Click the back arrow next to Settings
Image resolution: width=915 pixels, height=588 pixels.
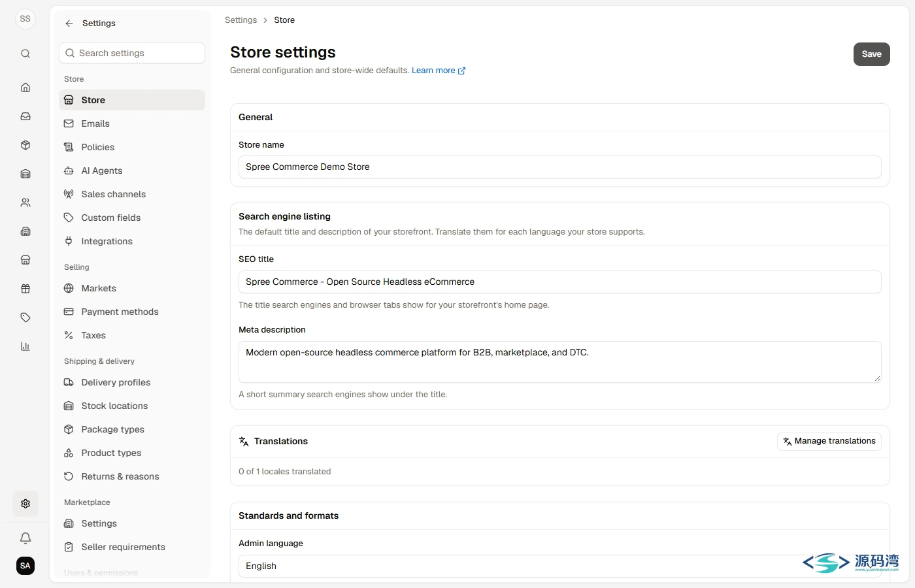pos(69,24)
